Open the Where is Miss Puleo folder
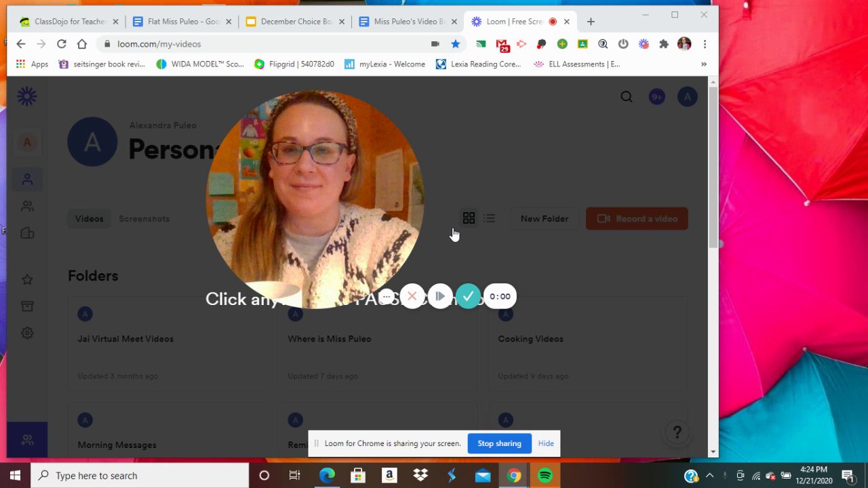Viewport: 868px width, 488px height. tap(378, 344)
